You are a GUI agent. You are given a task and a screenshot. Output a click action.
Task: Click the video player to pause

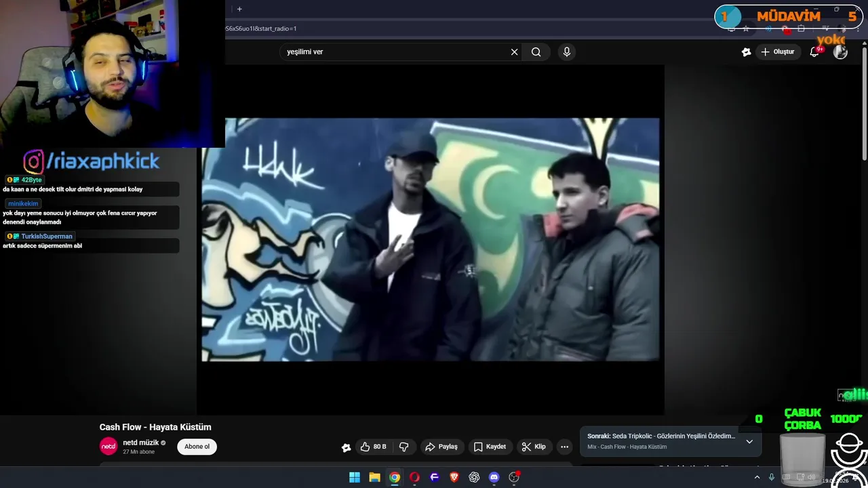tap(430, 239)
